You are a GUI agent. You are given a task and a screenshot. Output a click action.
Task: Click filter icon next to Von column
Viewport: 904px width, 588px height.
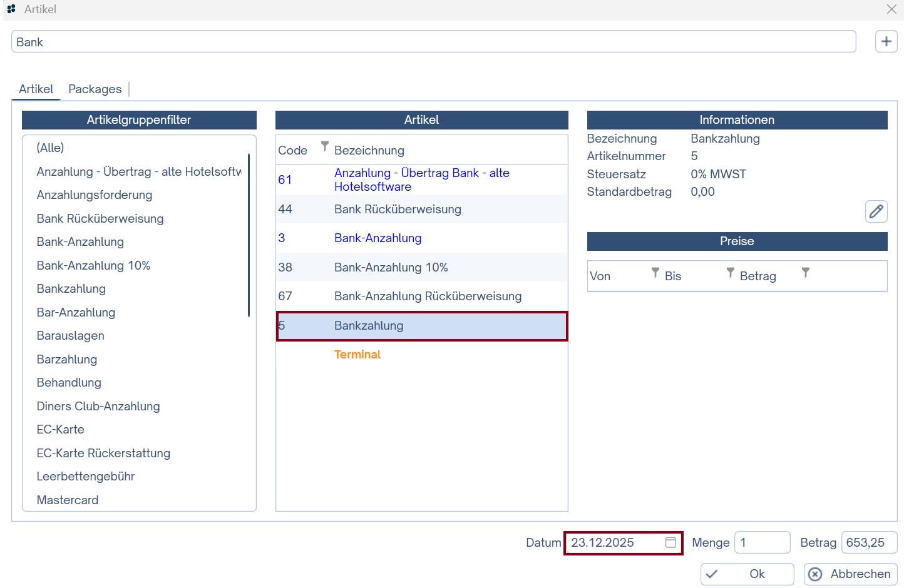point(655,273)
